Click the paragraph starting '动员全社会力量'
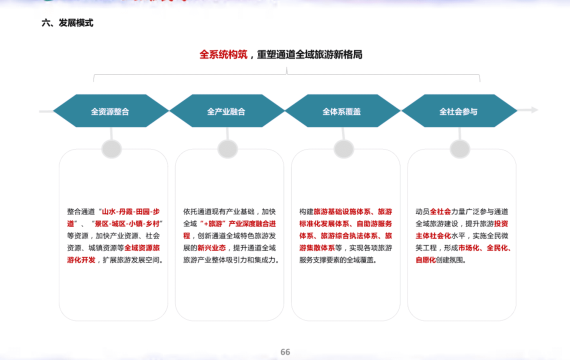The height and width of the screenshot is (360, 570). 463,236
